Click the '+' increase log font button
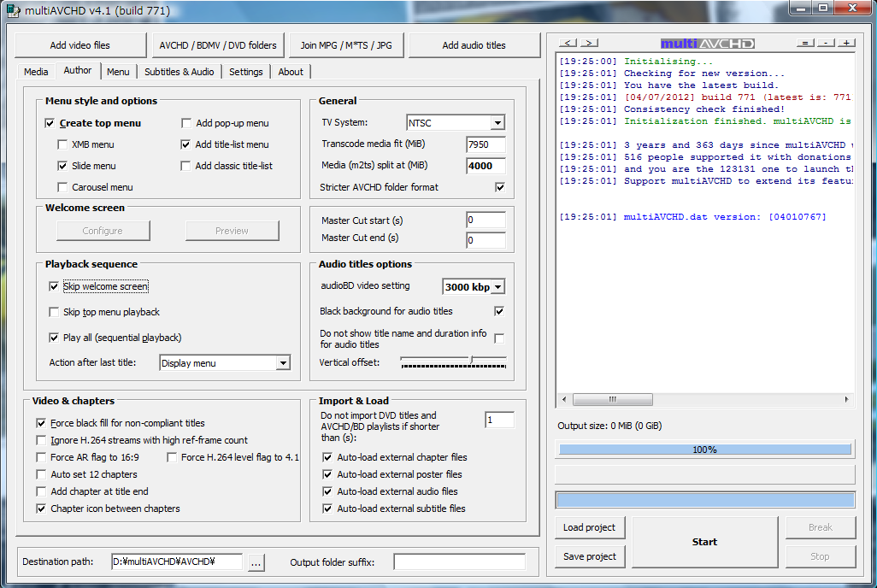The width and height of the screenshot is (877, 588). coord(847,43)
